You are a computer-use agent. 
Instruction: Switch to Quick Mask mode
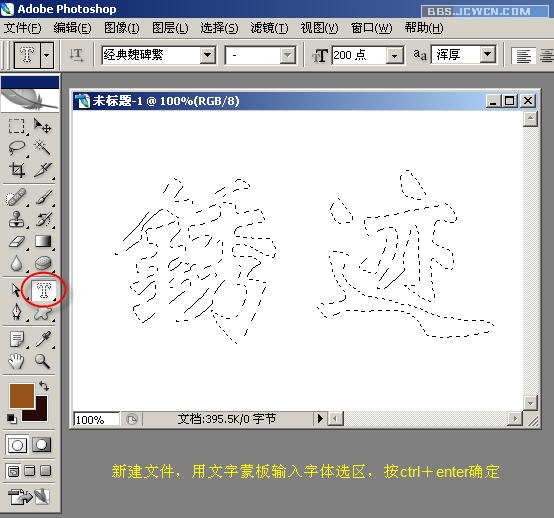pyautogui.click(x=42, y=445)
